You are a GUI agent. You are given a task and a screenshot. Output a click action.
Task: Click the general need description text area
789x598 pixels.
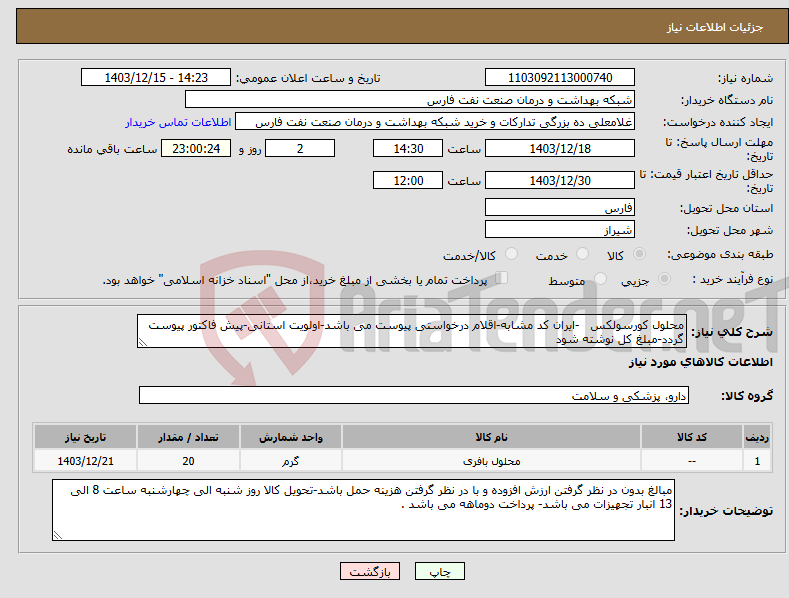(412, 331)
